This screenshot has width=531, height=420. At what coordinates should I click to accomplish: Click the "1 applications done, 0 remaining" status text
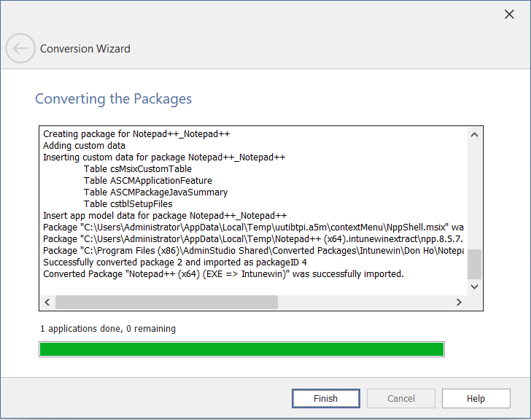(x=108, y=329)
